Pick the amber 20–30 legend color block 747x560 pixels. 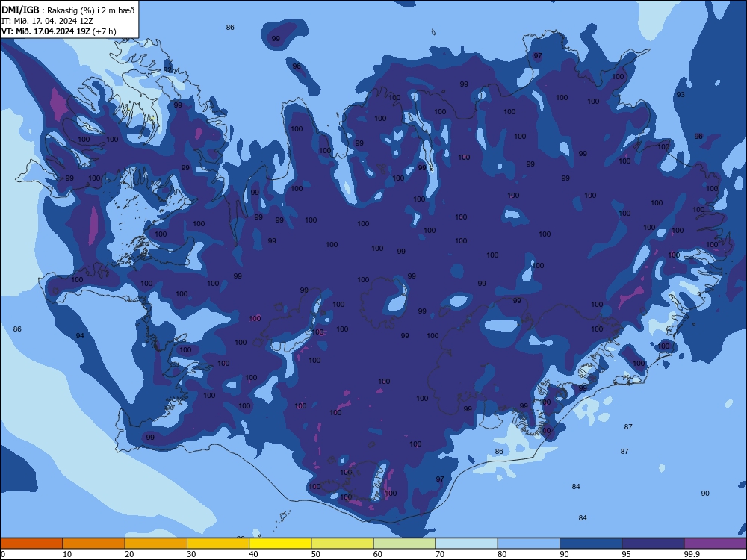click(x=156, y=544)
